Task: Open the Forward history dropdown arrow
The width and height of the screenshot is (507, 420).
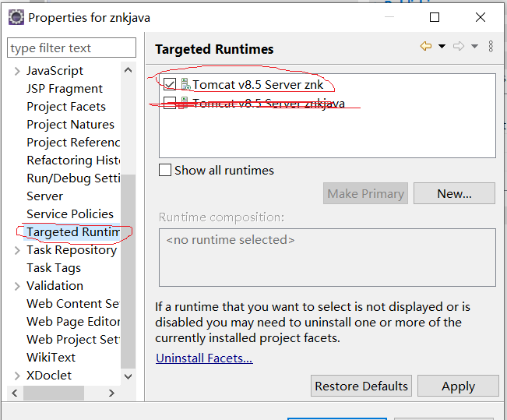Action: pyautogui.click(x=474, y=46)
